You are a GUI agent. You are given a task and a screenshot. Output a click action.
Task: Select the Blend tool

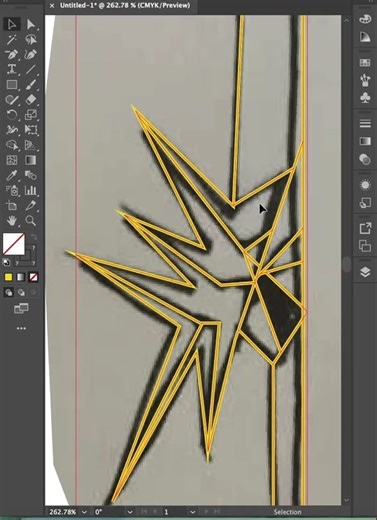pyautogui.click(x=31, y=175)
